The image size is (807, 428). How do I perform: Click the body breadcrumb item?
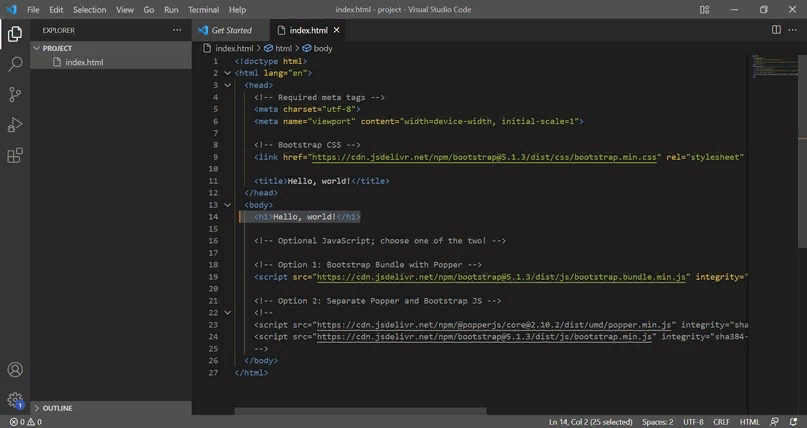323,48
